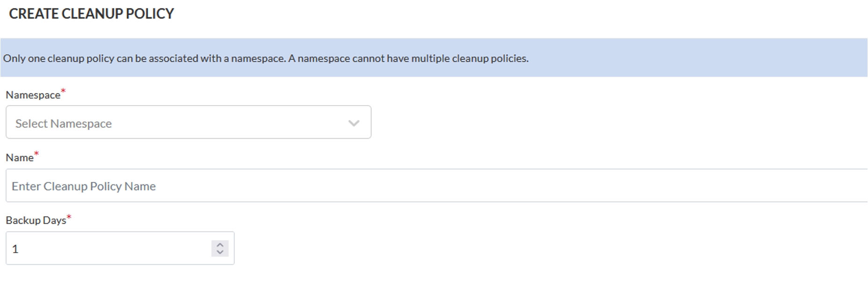Click the Name field label
The image size is (868, 297).
[x=19, y=158]
